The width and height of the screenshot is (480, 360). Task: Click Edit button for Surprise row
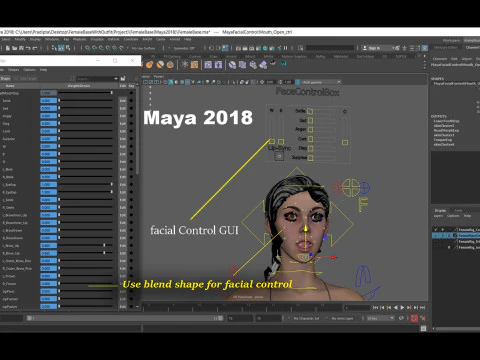coord(123,139)
